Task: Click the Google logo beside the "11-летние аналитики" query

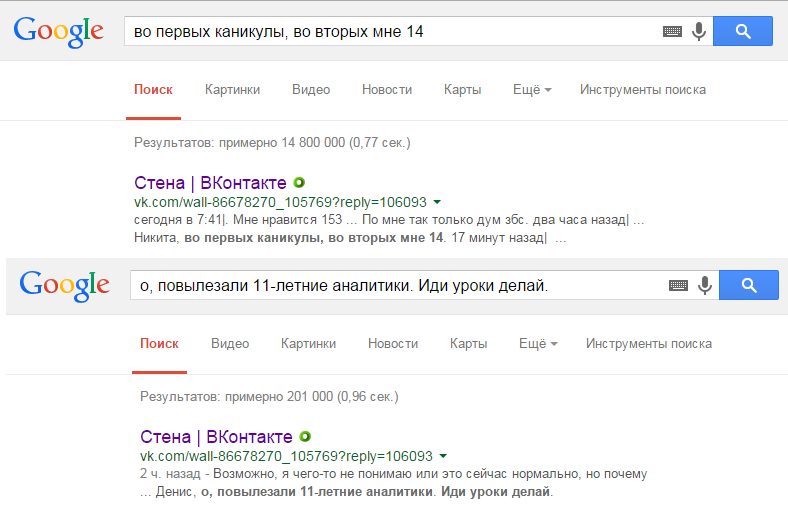Action: point(64,285)
